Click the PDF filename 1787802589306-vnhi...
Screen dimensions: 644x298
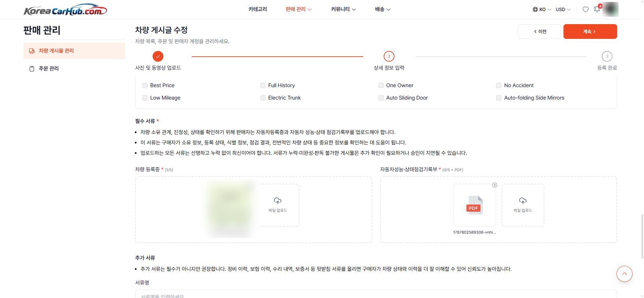(474, 232)
